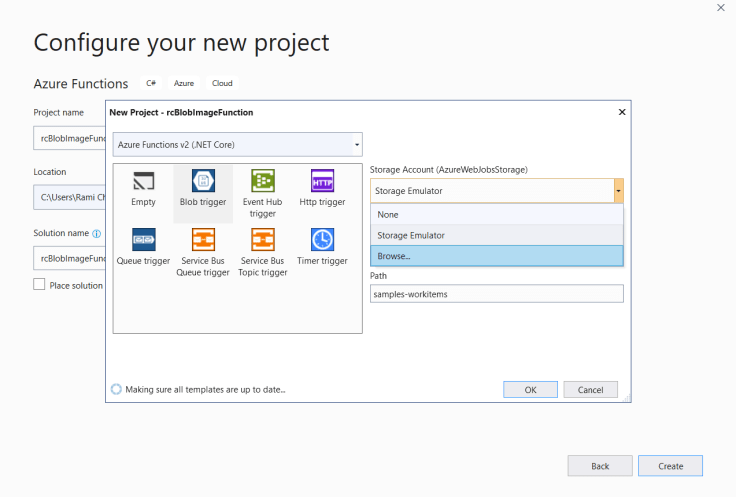Click the Path input field
Screen dimensions: 736x497
coord(496,294)
